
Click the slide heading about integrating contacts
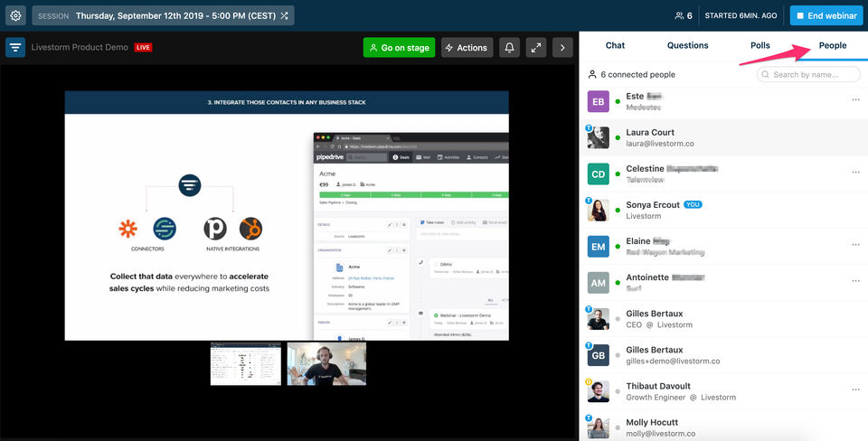click(x=287, y=102)
